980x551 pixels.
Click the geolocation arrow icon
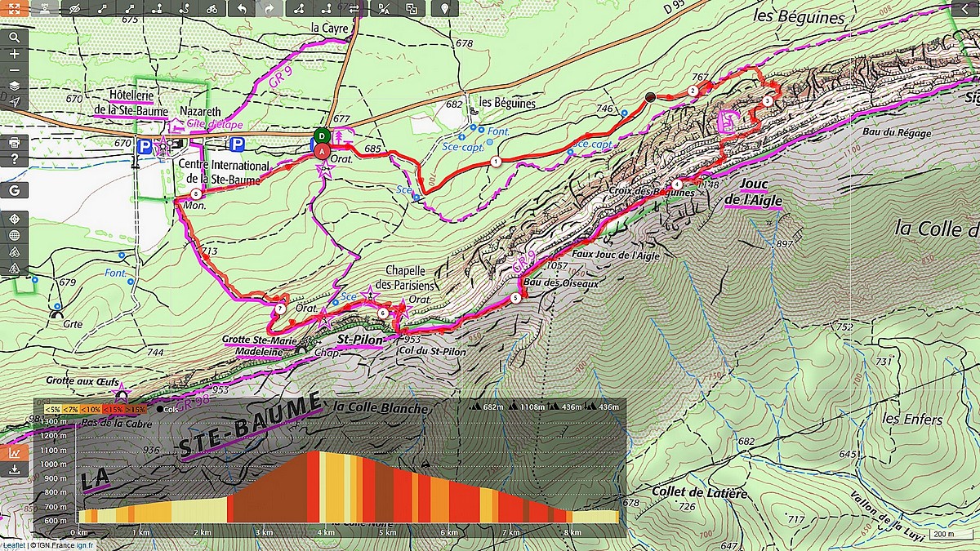pos(15,102)
